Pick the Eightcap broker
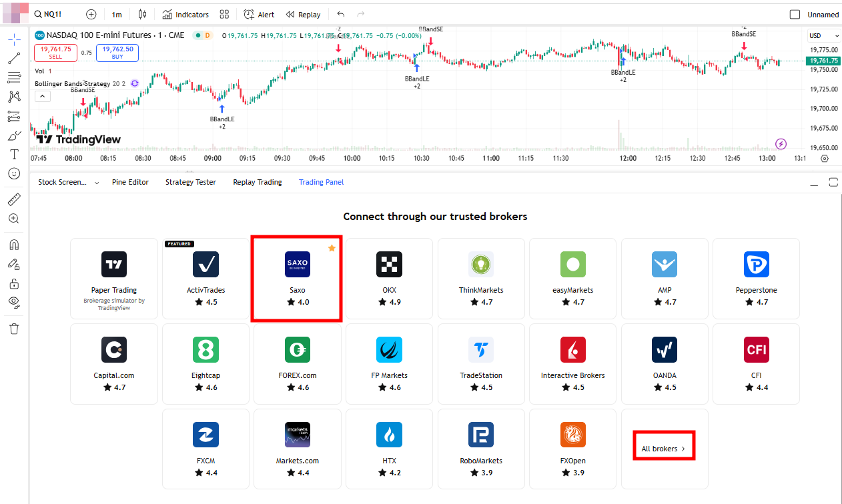 [x=205, y=364]
